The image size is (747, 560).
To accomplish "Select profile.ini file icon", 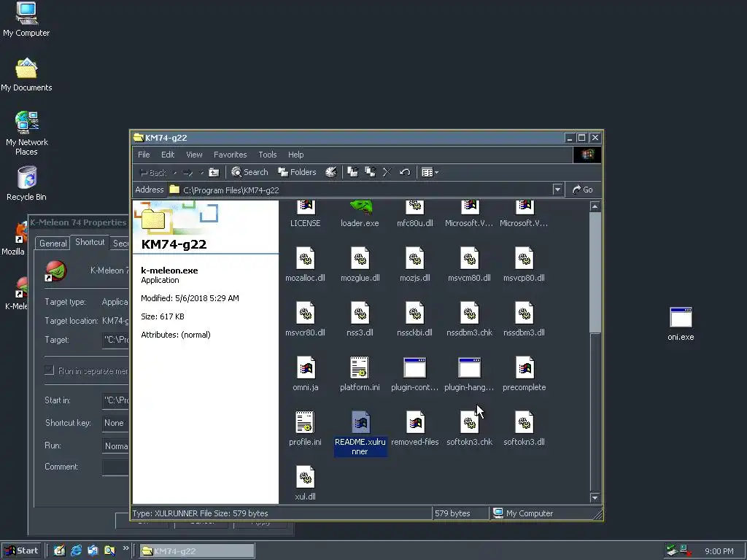I will point(306,423).
